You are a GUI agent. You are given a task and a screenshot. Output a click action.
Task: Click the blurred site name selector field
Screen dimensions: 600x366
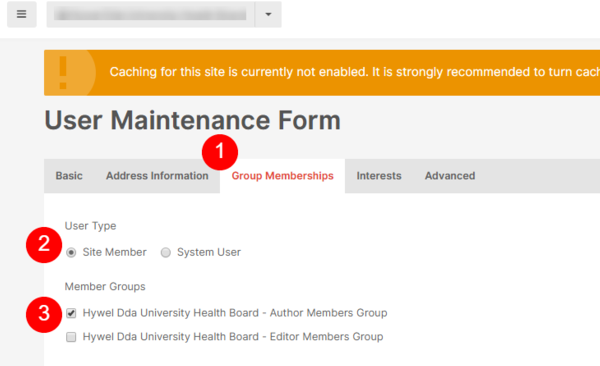pos(150,14)
